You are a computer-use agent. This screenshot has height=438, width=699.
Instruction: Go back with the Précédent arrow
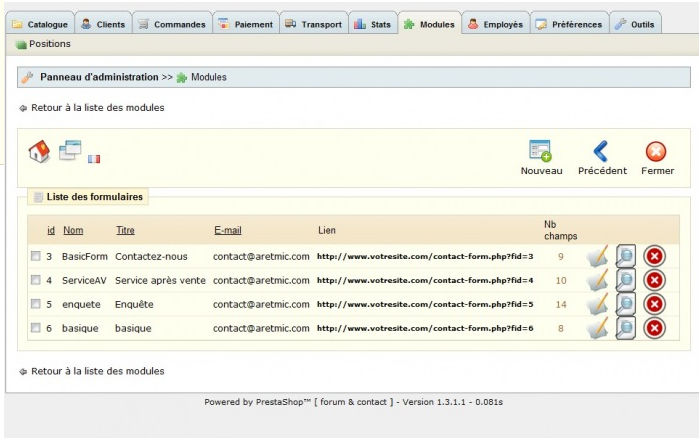601,151
